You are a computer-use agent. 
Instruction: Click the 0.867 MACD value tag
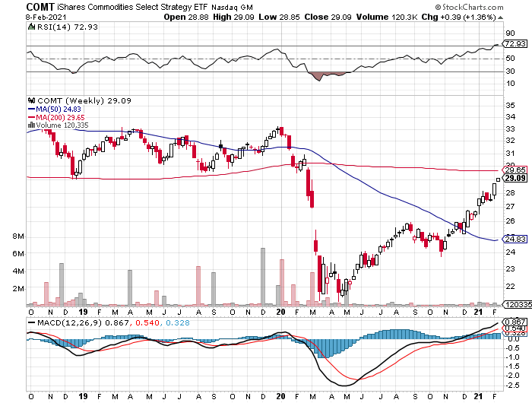coord(515,322)
